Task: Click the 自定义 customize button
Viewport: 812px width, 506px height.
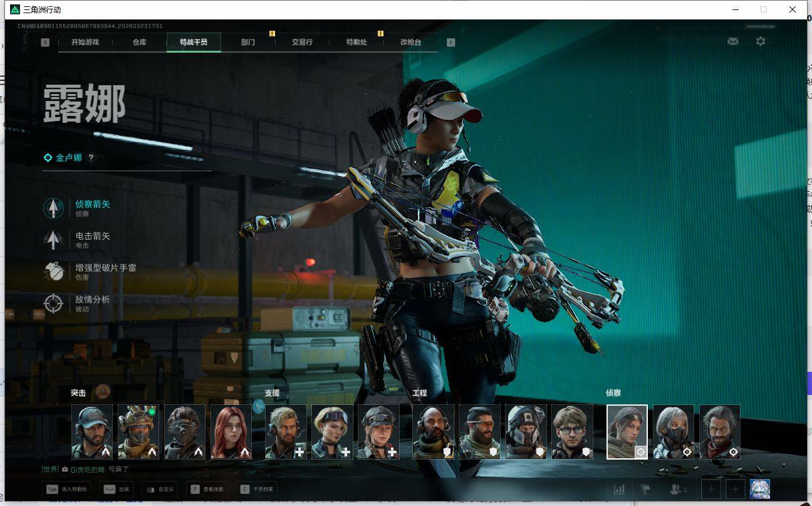Action: tap(160, 489)
